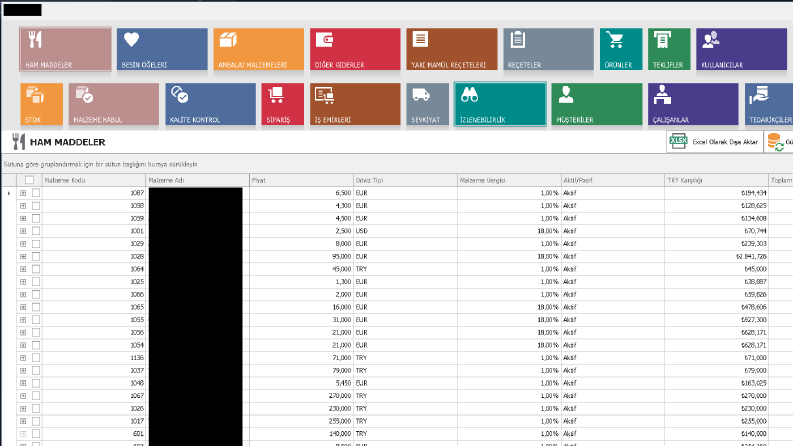Viewport: 793px width, 446px height.
Task: Select the checkbox for material code 601
Action: (x=36, y=434)
